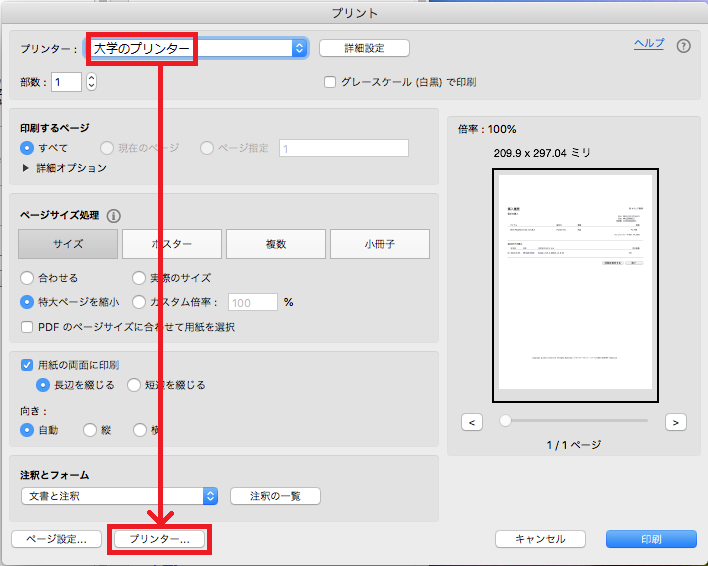Switch to the ポスター (Poster) tab
The width and height of the screenshot is (708, 566).
coord(171,244)
